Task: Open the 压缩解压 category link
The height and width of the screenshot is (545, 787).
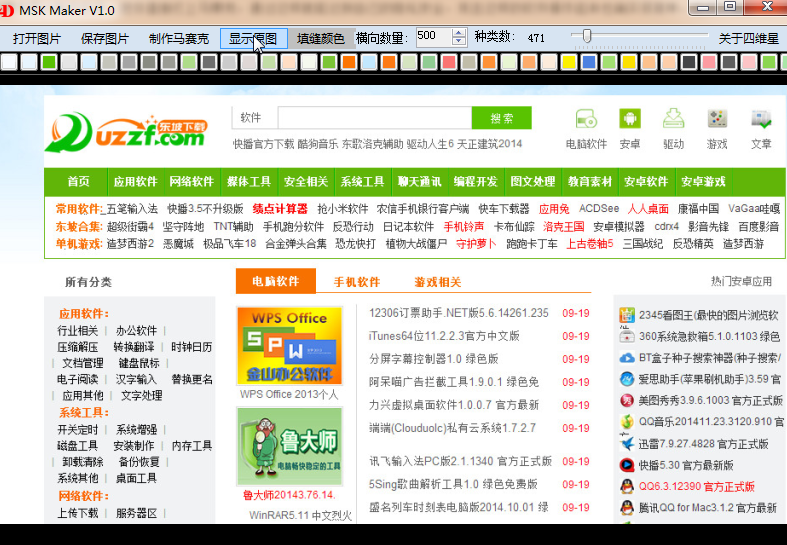Action: tap(78, 347)
